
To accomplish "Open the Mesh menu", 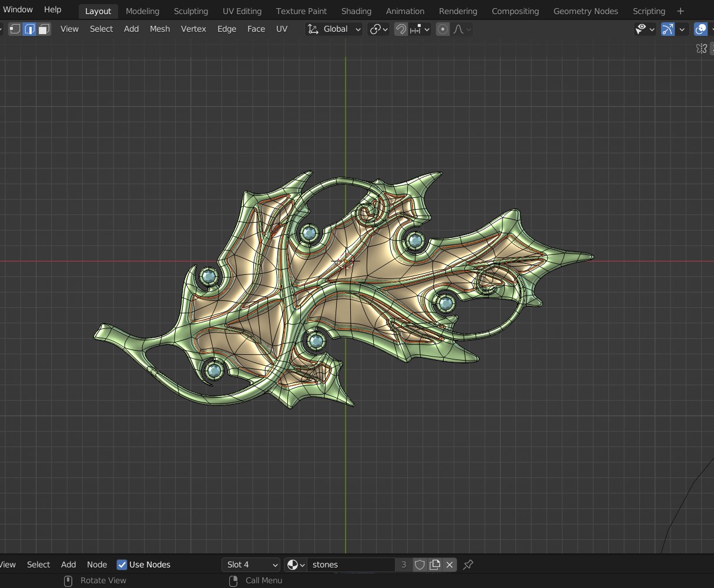I will coord(159,29).
